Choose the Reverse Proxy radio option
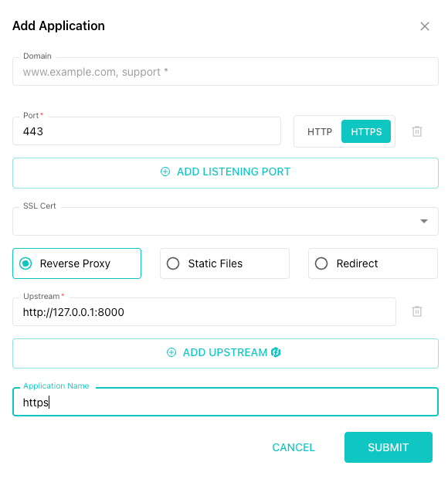 point(76,263)
